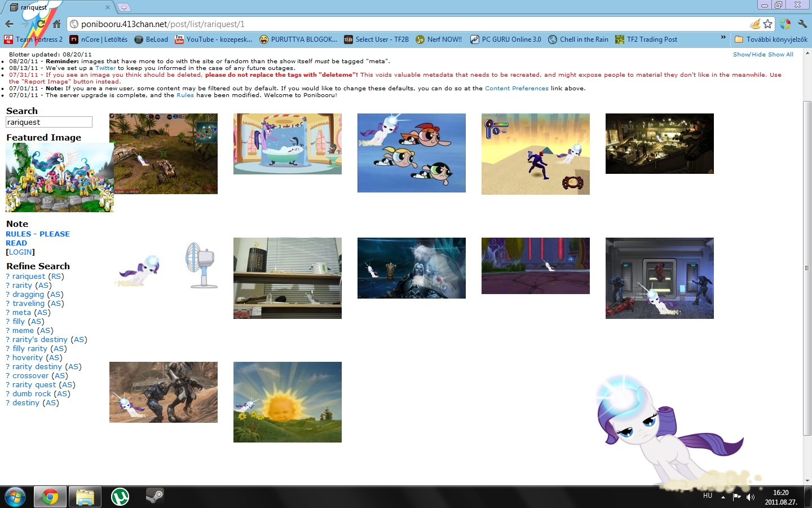Go back using the browser back arrow
Screen dimensions: 812x508
pos(9,24)
